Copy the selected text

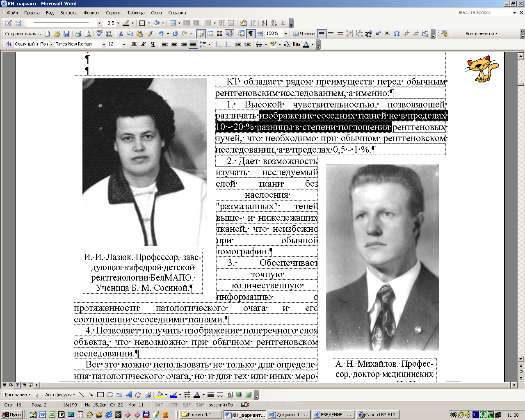[130, 34]
